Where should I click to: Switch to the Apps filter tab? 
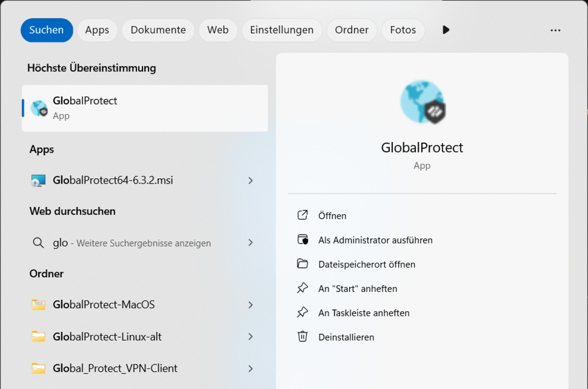click(x=97, y=30)
